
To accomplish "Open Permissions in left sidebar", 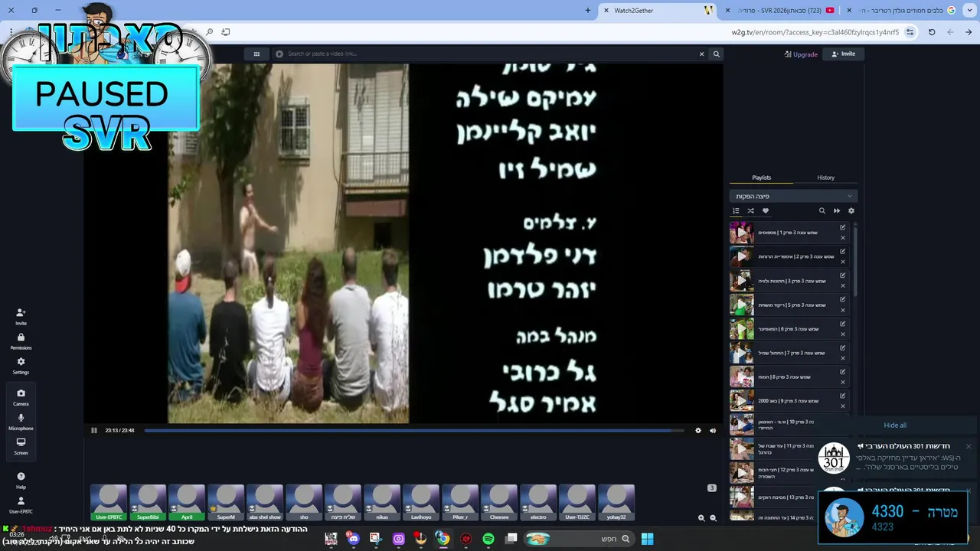I will click(21, 341).
